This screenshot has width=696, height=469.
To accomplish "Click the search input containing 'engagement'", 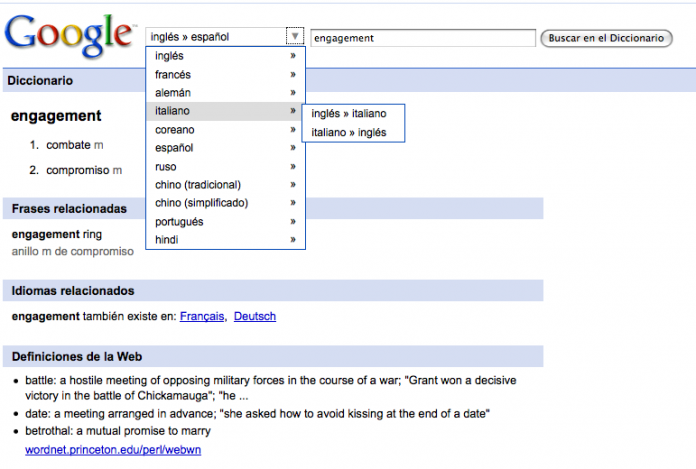I will coord(423,38).
